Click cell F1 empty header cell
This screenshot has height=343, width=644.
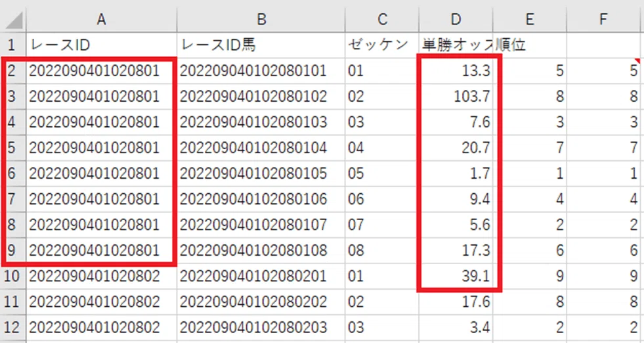603,45
